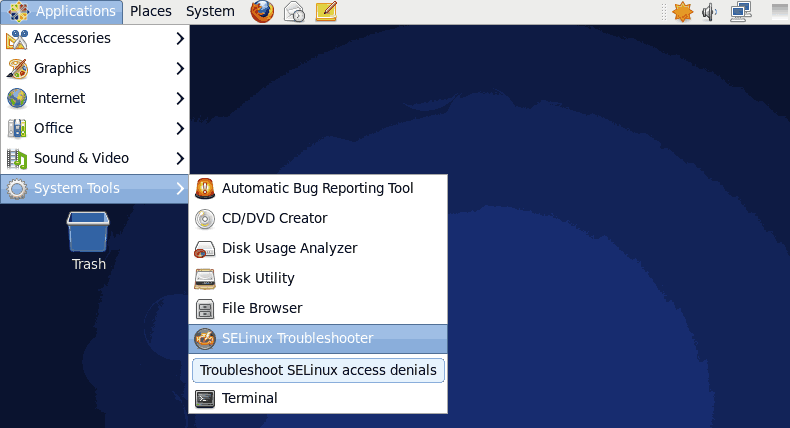Click the System Tools submenu arrow
The image size is (790, 428).
click(x=180, y=189)
